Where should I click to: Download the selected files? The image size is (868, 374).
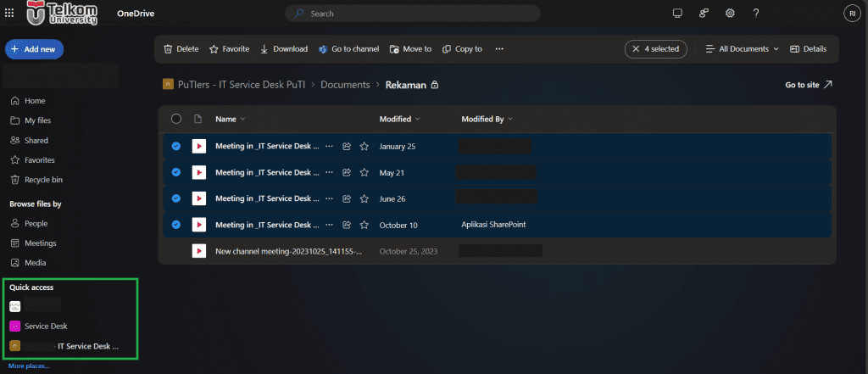click(x=283, y=48)
